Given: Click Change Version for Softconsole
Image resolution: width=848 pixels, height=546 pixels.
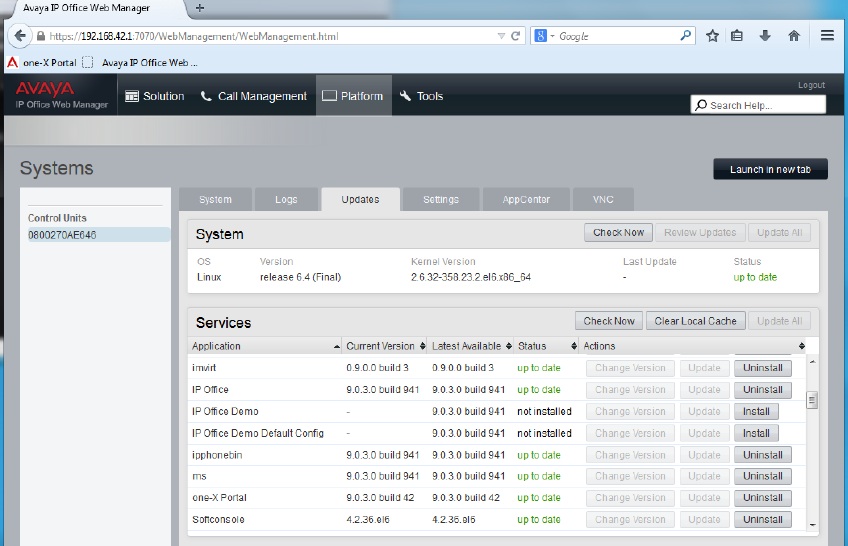Looking at the screenshot, I should (x=630, y=520).
